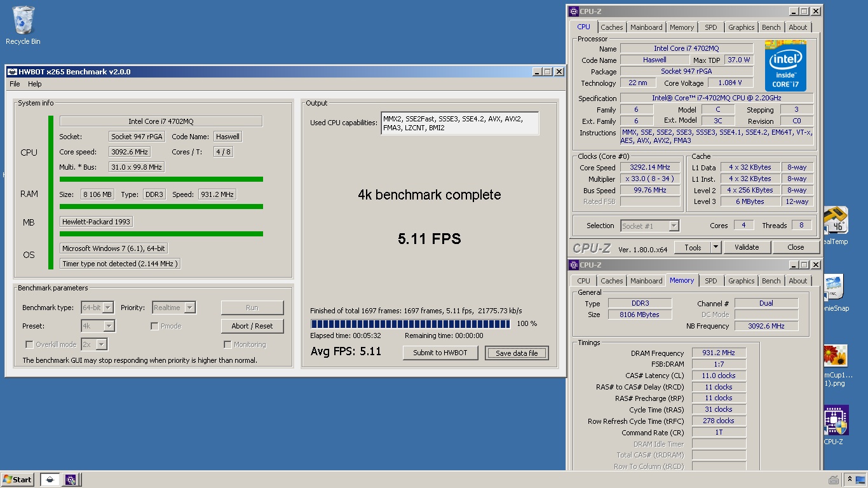868x488 pixels.
Task: Click the Run benchmark button
Action: (252, 308)
